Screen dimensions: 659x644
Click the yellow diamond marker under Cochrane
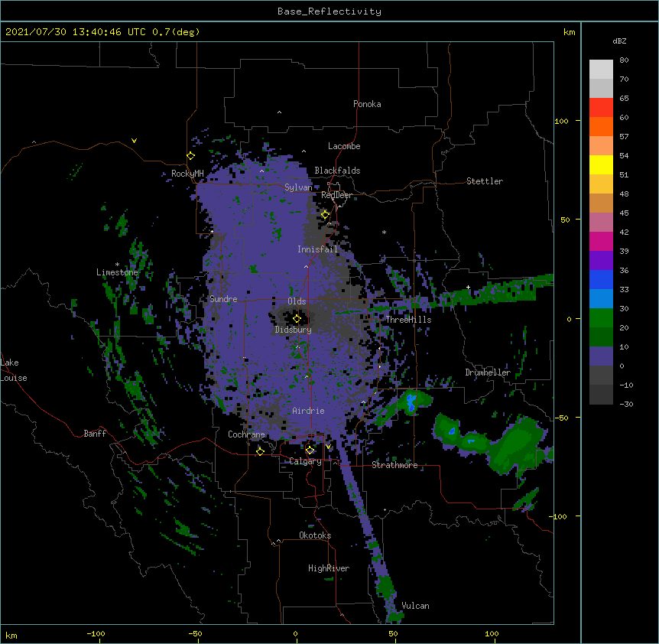260,451
